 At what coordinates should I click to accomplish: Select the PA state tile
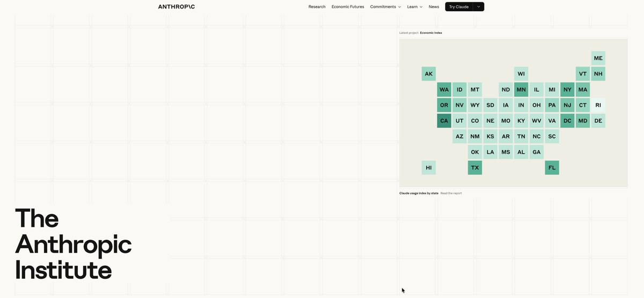pos(552,105)
